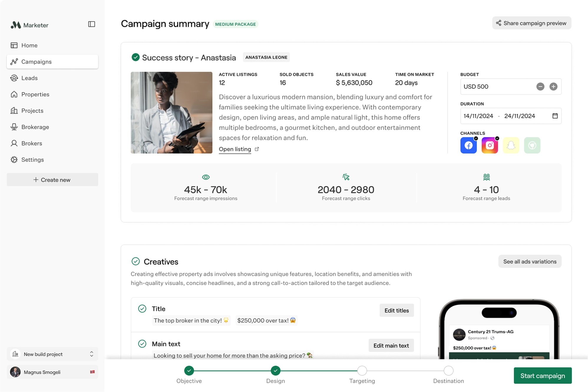588x392 pixels.
Task: Toggle the Facebook channel
Action: pyautogui.click(x=468, y=145)
